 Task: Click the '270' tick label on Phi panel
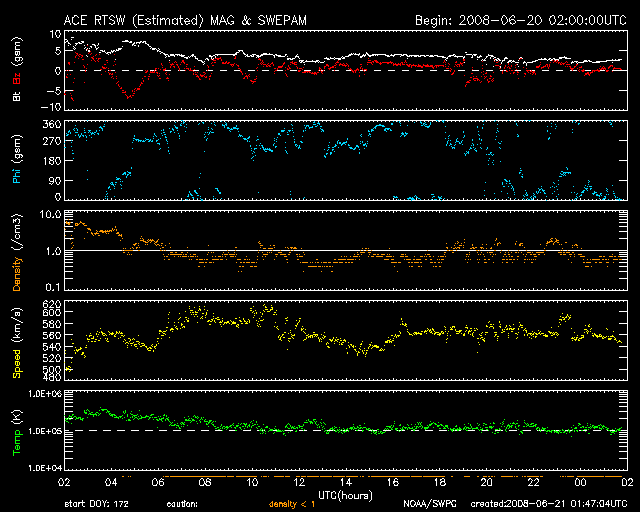(x=52, y=142)
